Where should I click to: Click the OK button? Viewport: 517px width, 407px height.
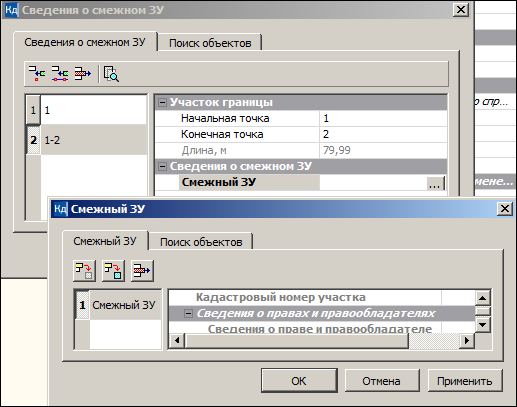(299, 381)
